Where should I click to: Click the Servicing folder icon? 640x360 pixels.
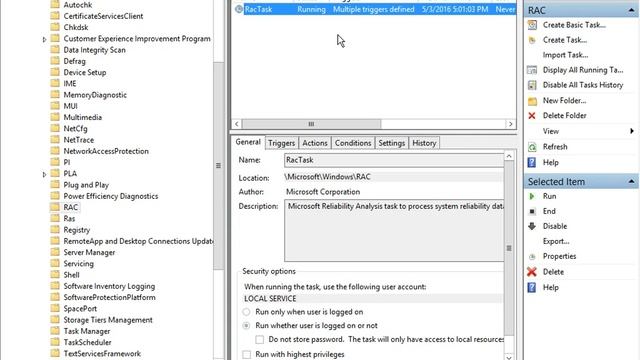(55, 263)
